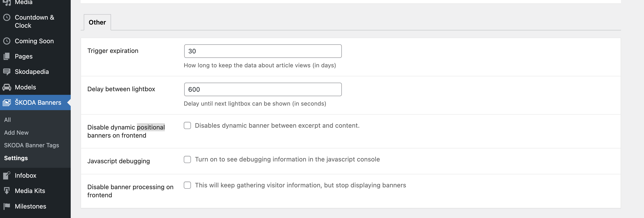Viewport: 644px width, 218px height.
Task: Open All banners submenu link
Action: click(x=7, y=120)
